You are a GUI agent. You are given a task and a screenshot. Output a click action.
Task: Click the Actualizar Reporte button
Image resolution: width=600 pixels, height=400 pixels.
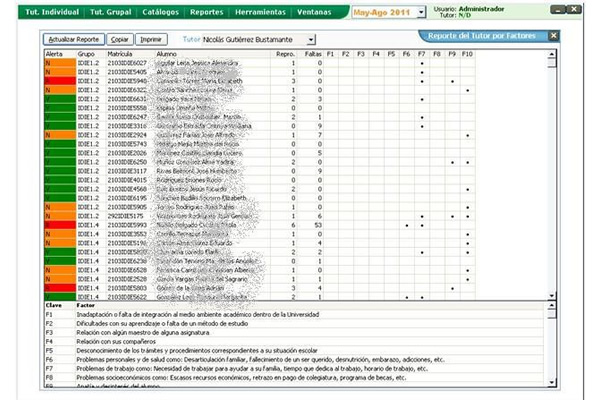74,38
